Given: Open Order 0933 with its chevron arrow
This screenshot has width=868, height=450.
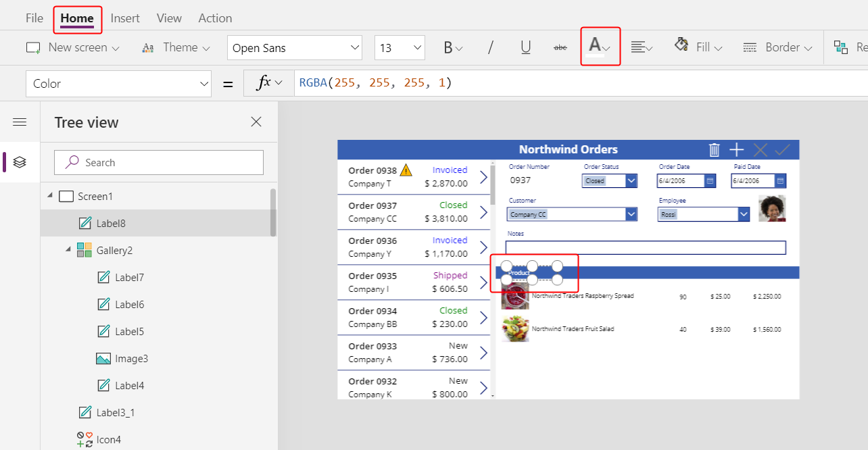Looking at the screenshot, I should pos(483,353).
